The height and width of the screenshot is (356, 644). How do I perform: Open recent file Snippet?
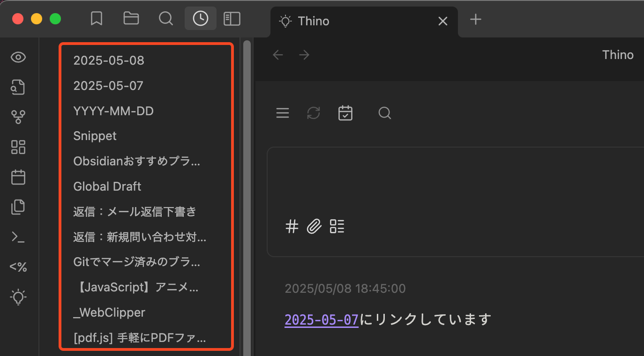point(95,136)
